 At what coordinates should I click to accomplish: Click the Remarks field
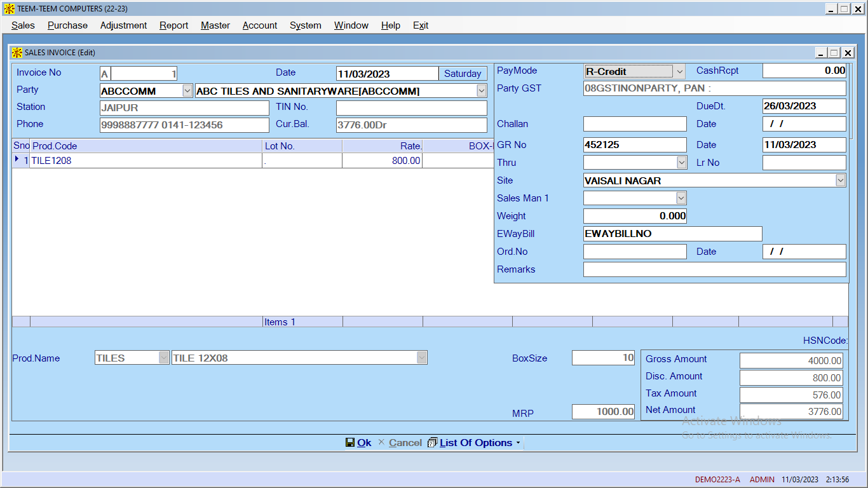point(715,269)
